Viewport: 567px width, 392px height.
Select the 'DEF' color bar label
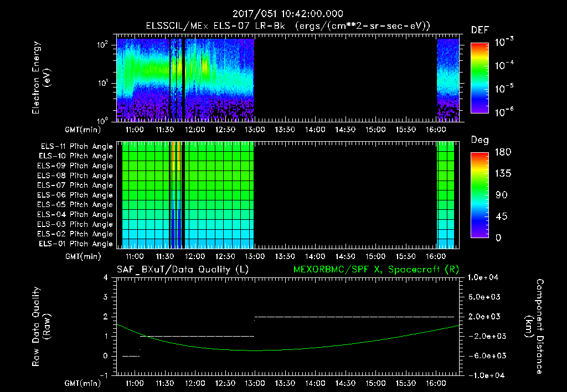tap(480, 30)
